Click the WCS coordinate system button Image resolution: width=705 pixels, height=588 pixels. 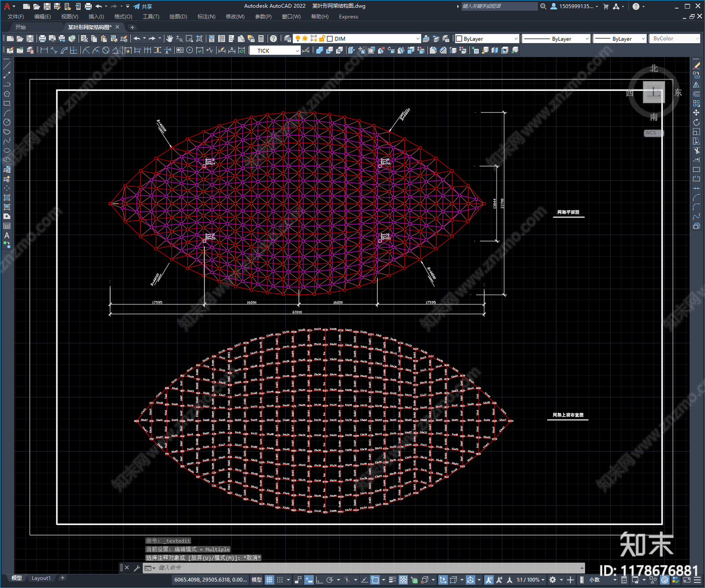(653, 133)
